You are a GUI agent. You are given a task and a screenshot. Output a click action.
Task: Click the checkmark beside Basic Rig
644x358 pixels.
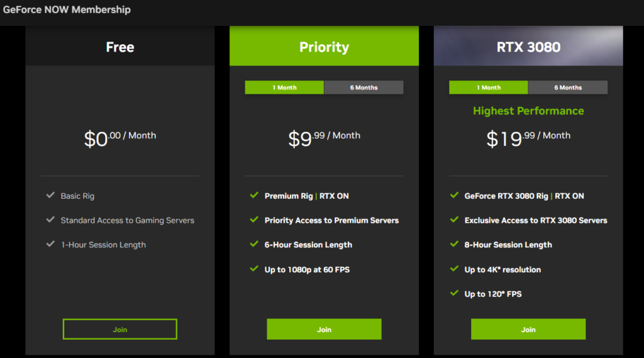(50, 195)
